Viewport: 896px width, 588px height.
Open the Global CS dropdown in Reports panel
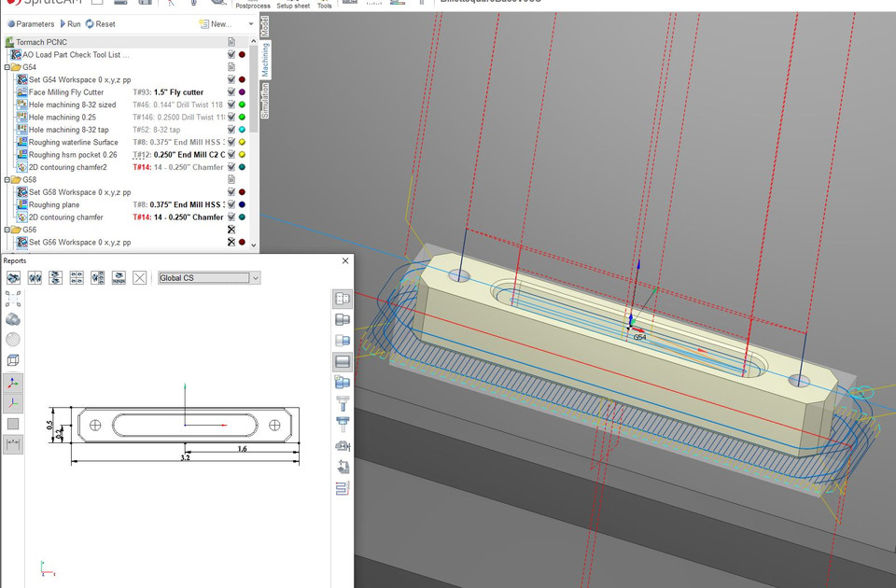point(256,277)
